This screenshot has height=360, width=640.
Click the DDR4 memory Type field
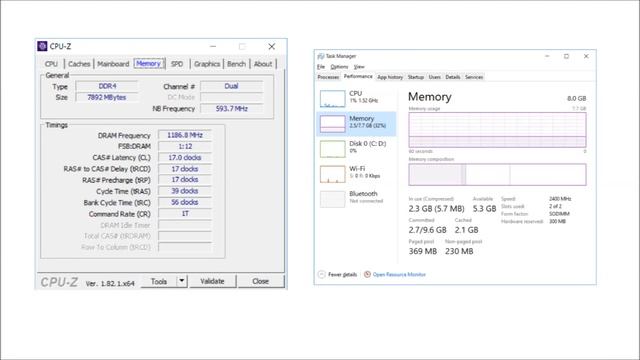107,86
